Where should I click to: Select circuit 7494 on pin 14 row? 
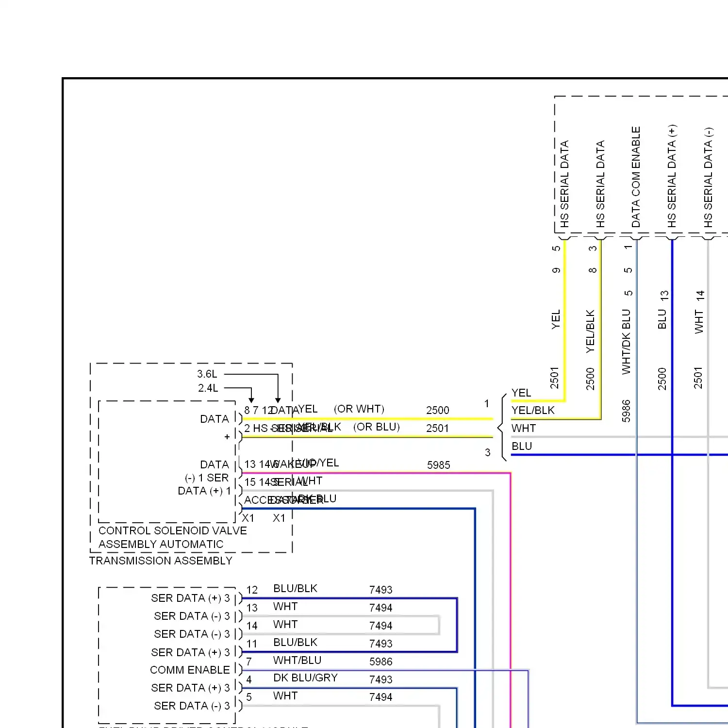coord(381,626)
